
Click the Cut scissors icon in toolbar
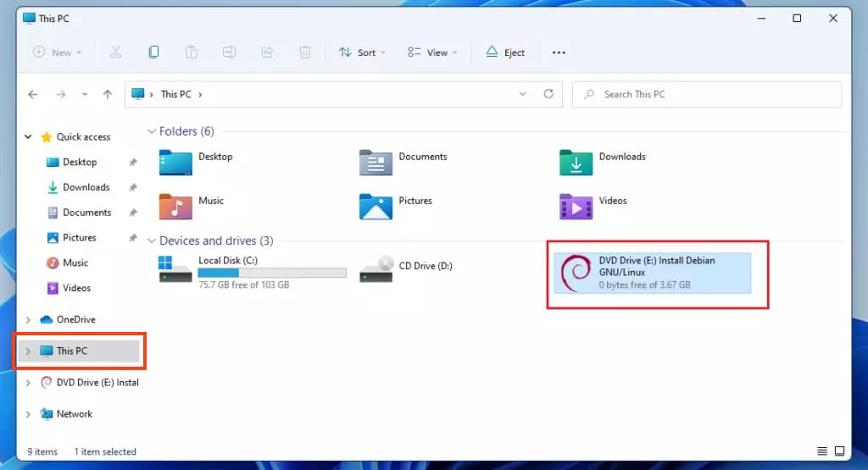(115, 53)
